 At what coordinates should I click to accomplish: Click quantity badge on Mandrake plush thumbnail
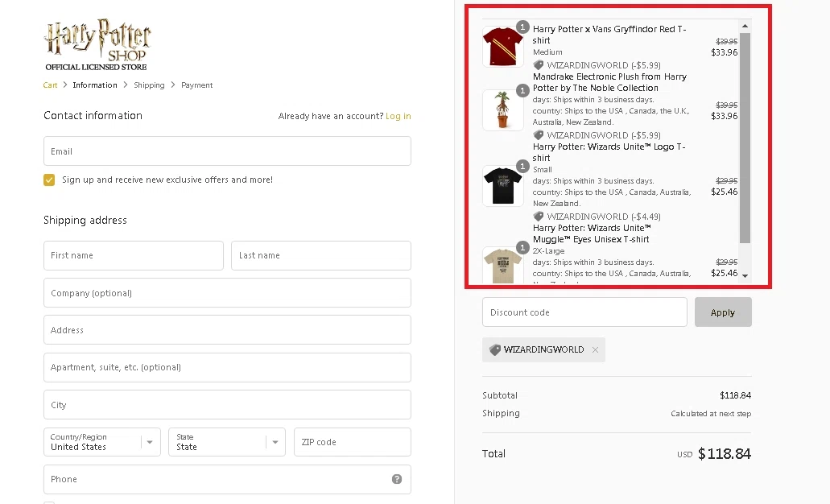point(522,90)
